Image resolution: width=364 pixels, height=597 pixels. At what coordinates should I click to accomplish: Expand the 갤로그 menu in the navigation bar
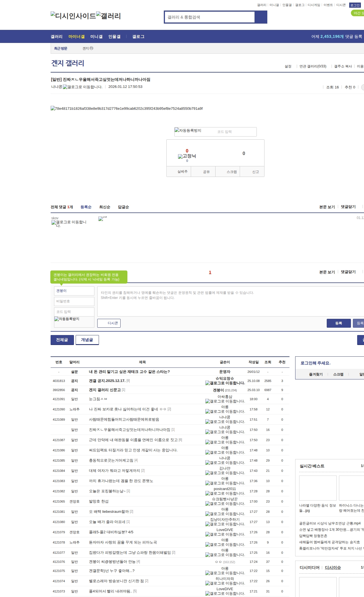point(138,37)
